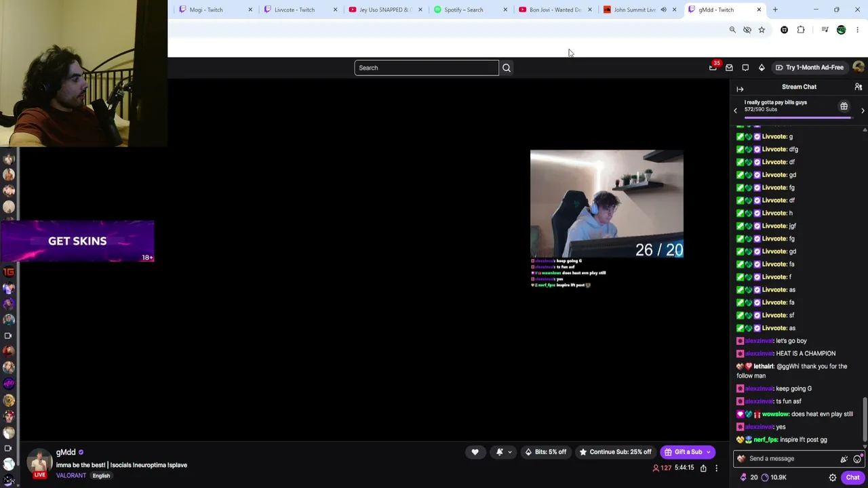
Task: Click the 1G channel icon in sidebar
Action: [x=9, y=272]
